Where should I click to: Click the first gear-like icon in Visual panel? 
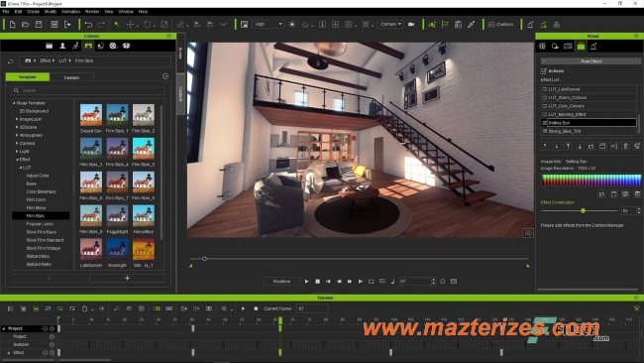(x=542, y=47)
